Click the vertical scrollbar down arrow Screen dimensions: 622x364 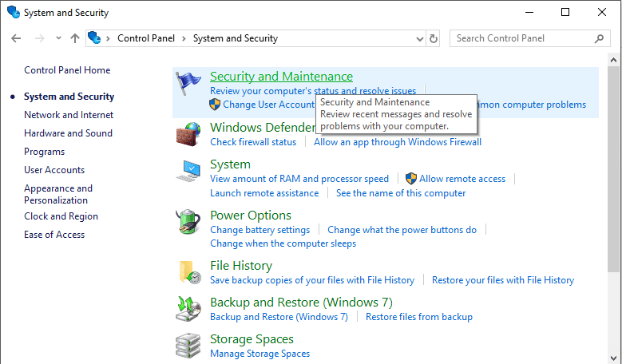coord(613,359)
